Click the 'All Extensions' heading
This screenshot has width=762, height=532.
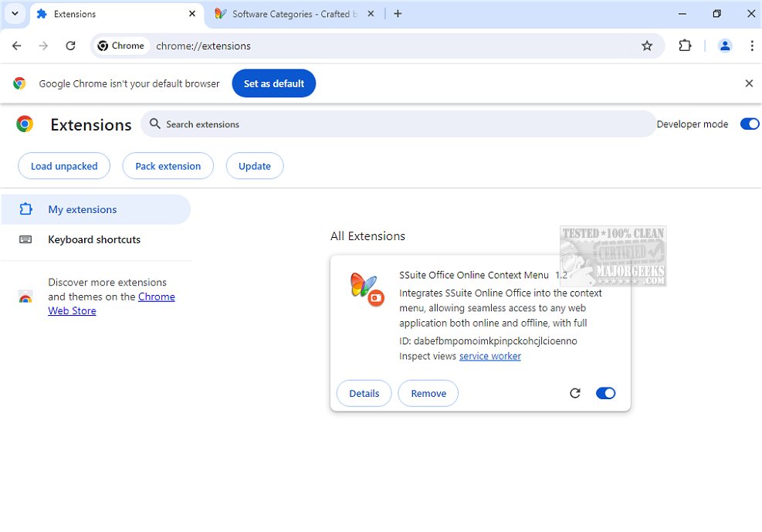tap(367, 236)
